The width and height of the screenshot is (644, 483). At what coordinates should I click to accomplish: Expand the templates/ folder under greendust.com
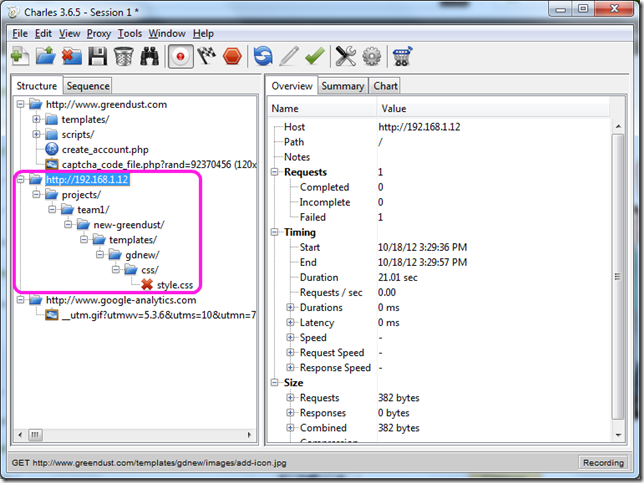36,119
